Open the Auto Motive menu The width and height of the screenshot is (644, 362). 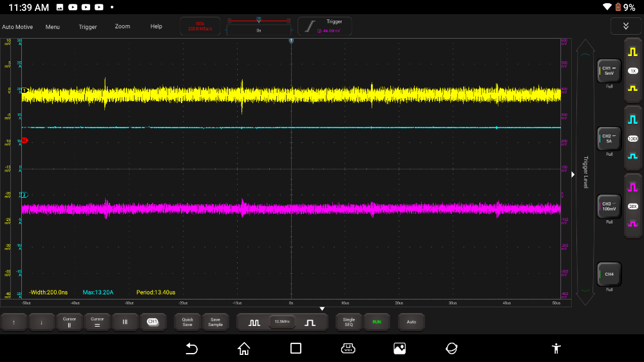[17, 27]
